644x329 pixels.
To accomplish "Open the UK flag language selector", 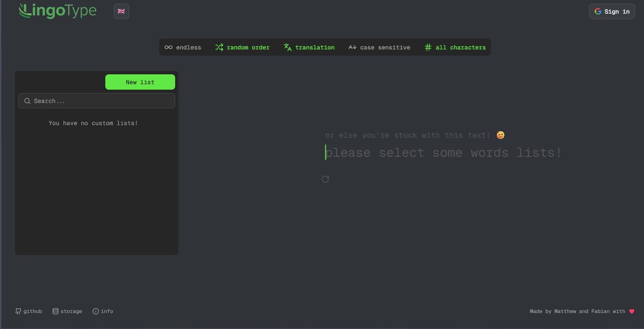I will pos(121,11).
